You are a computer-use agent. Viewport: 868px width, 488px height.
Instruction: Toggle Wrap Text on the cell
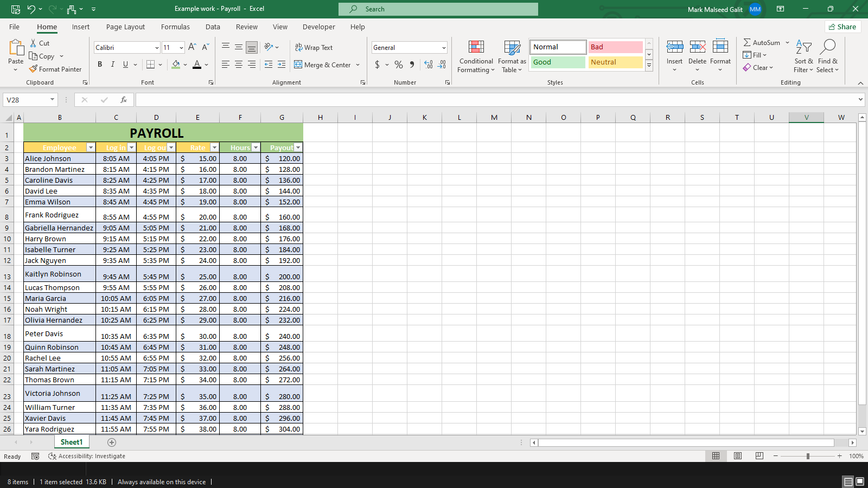click(x=314, y=48)
